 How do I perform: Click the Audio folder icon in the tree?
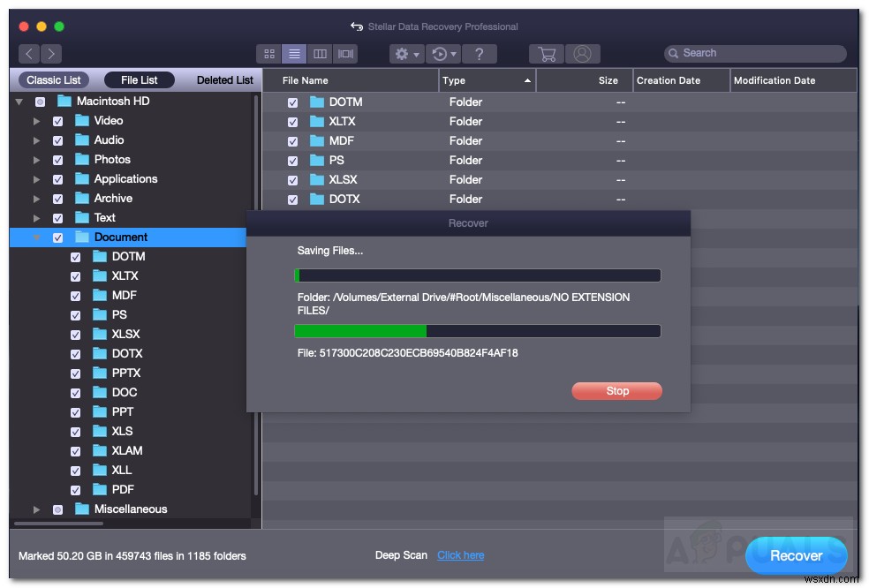point(82,139)
